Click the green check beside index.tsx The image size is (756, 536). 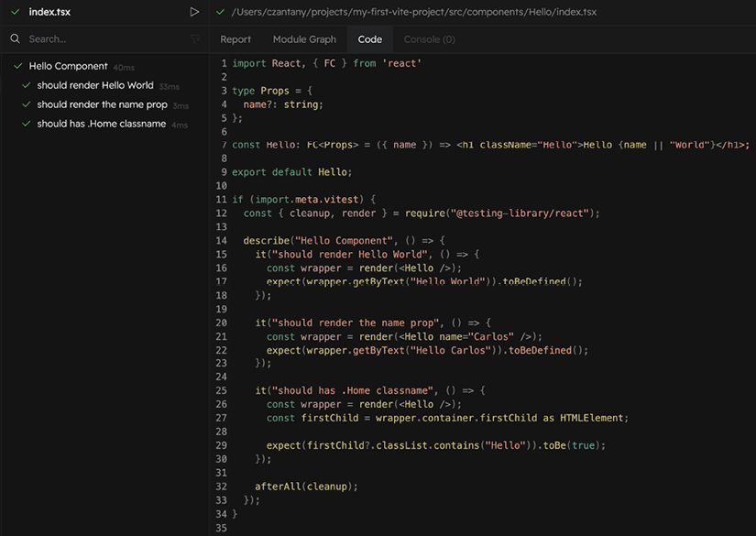(x=16, y=12)
